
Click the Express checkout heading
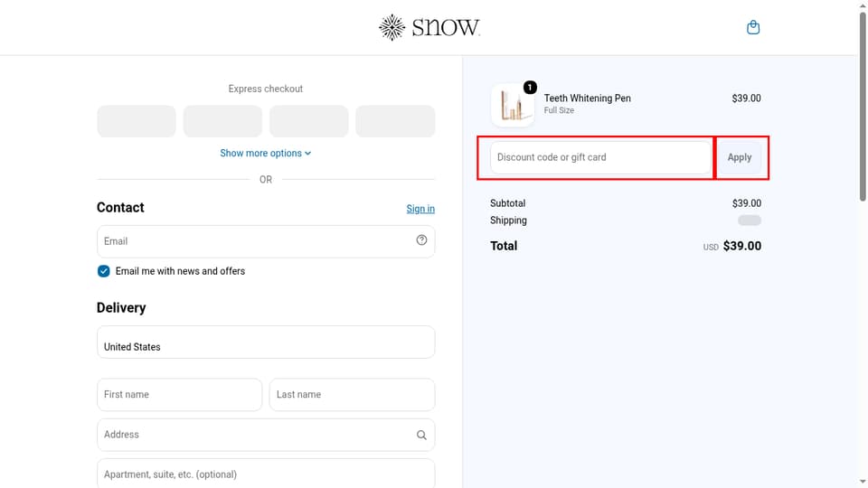266,89
